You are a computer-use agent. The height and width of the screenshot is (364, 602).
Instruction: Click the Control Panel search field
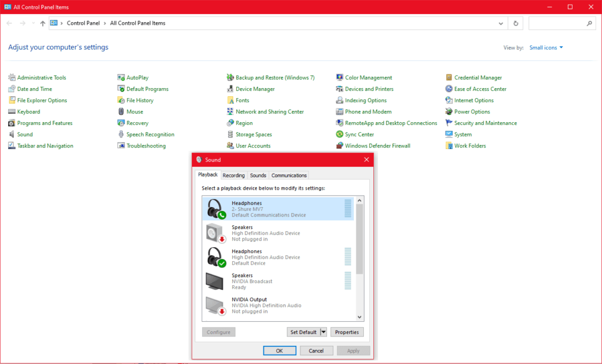557,23
